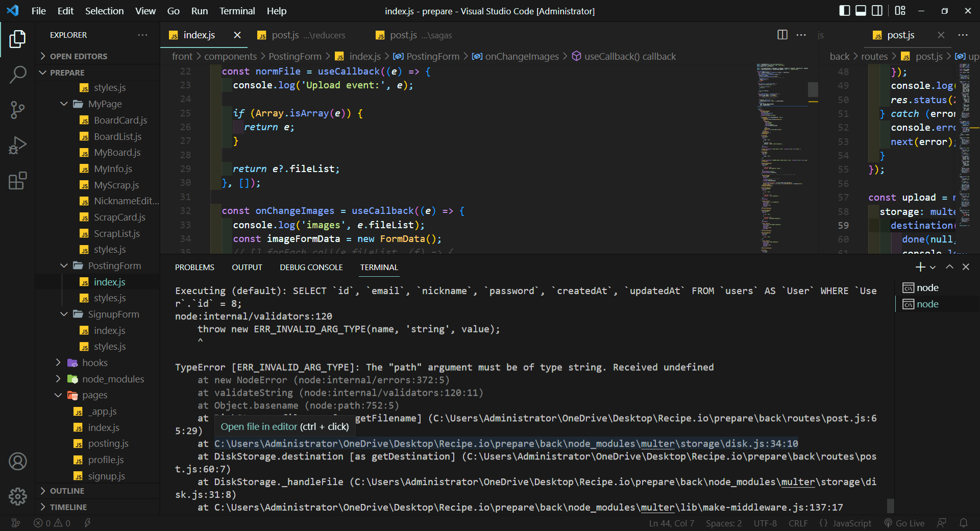Open more actions for right editor group
Screen dimensions: 980x531
point(963,35)
